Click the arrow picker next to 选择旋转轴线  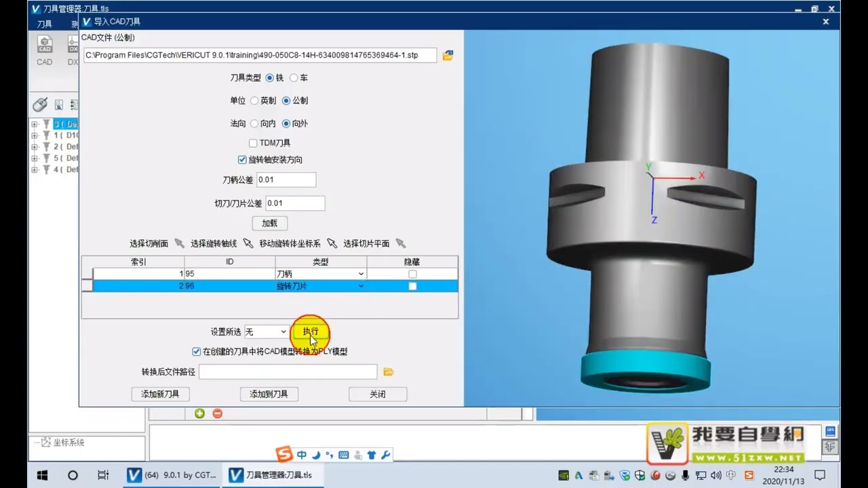tap(248, 243)
